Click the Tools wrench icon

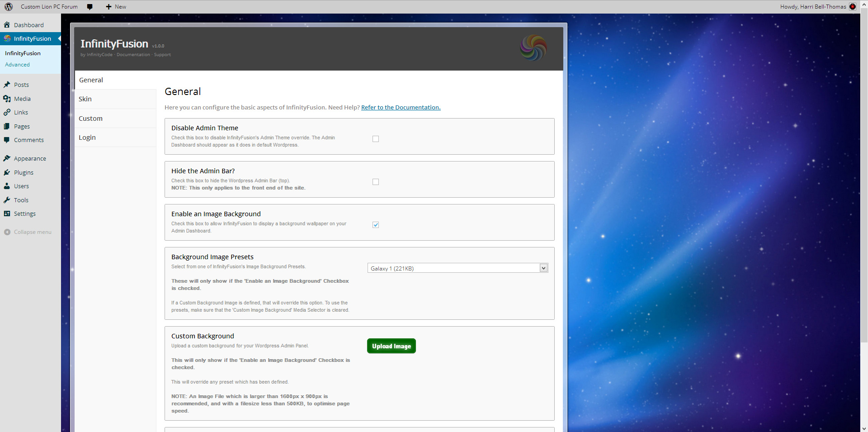7,200
